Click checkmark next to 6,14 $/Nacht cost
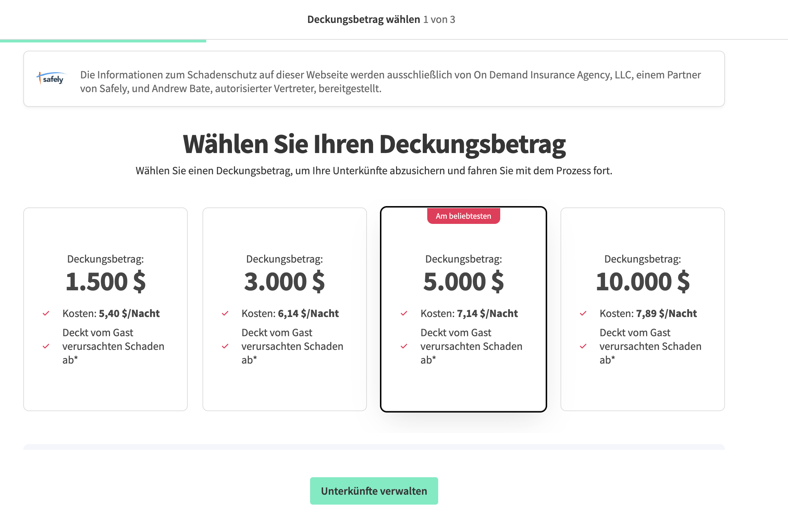Viewport: 788px width, 532px height. 225,313
